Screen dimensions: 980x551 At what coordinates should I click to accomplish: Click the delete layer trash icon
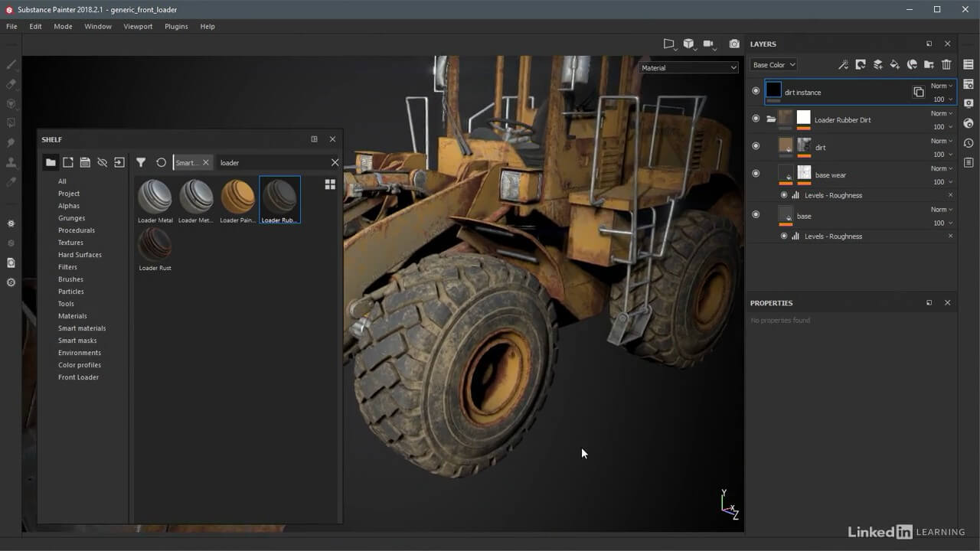(x=946, y=65)
